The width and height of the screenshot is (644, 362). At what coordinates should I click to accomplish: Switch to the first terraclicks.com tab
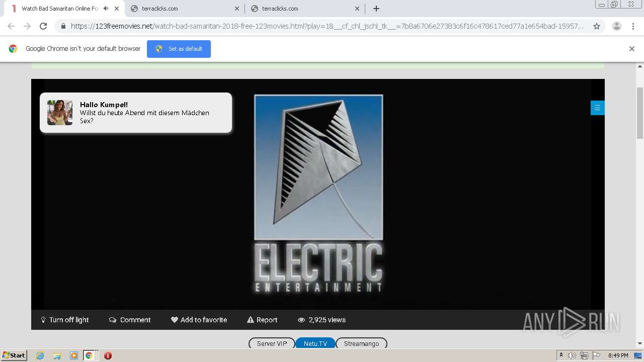coord(185,9)
